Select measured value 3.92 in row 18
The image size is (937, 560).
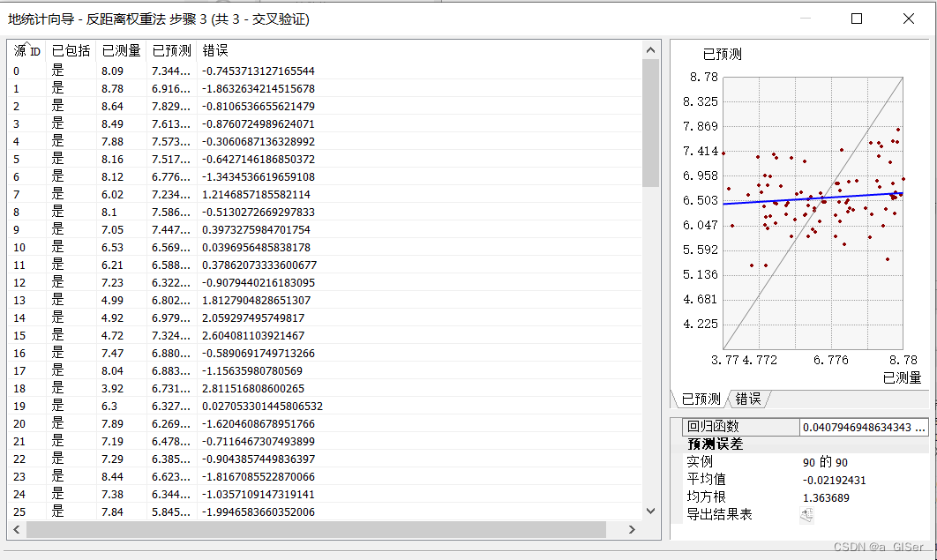(x=112, y=389)
